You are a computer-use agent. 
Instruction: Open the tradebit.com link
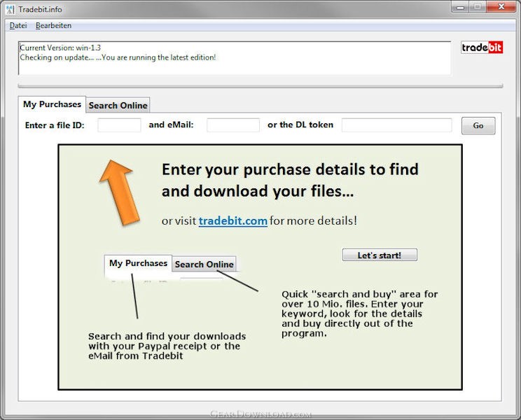[x=233, y=220]
